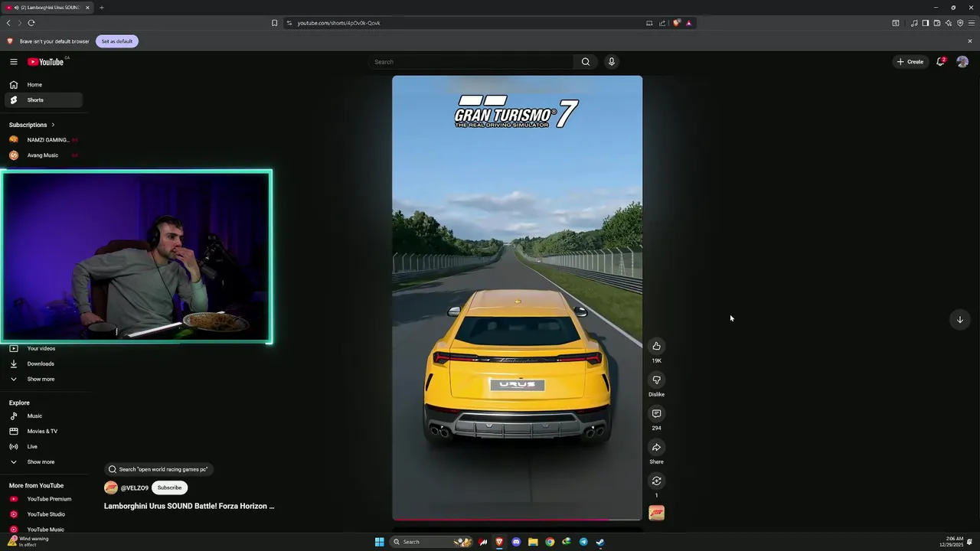The width and height of the screenshot is (980, 551).
Task: Bookmark this page
Action: [274, 23]
